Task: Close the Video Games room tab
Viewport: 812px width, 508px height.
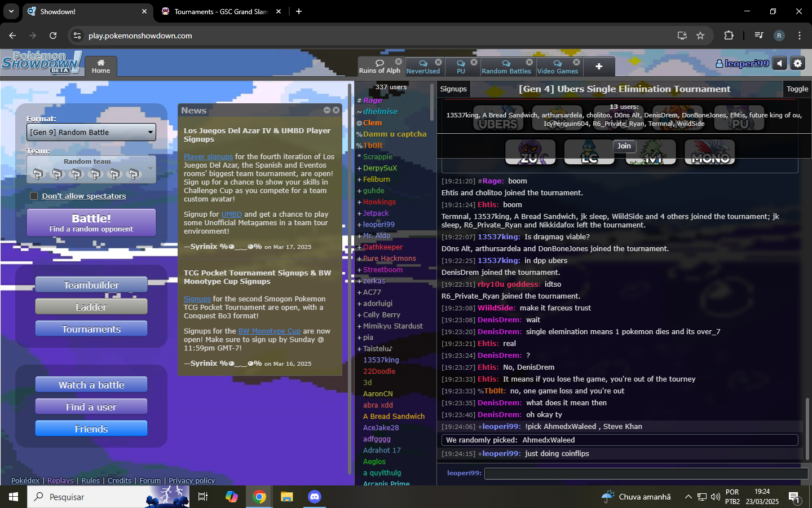Action: pos(576,62)
